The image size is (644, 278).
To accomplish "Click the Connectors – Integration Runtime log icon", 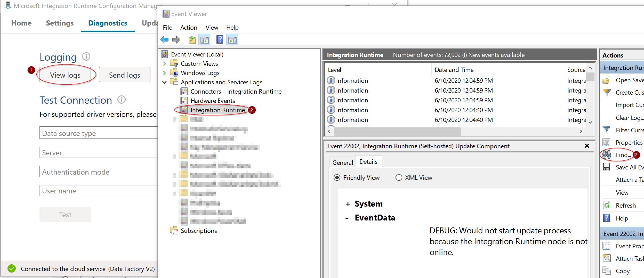I will (x=184, y=91).
